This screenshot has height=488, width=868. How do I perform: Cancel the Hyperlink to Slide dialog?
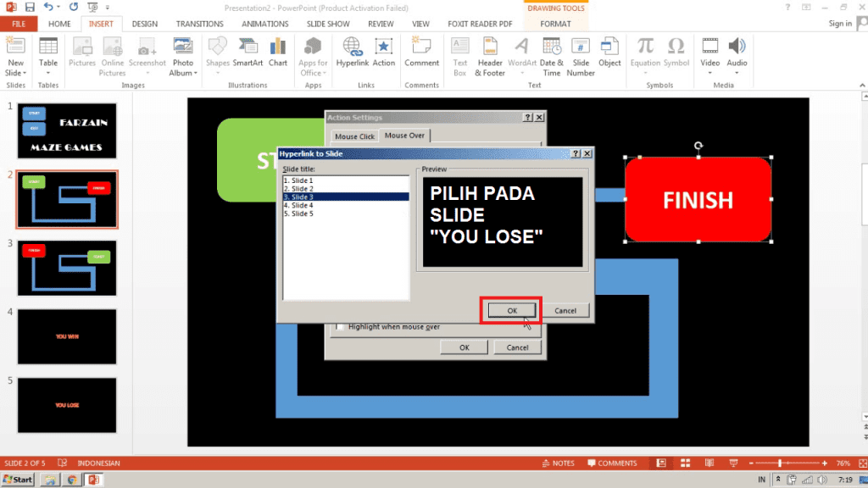point(565,311)
